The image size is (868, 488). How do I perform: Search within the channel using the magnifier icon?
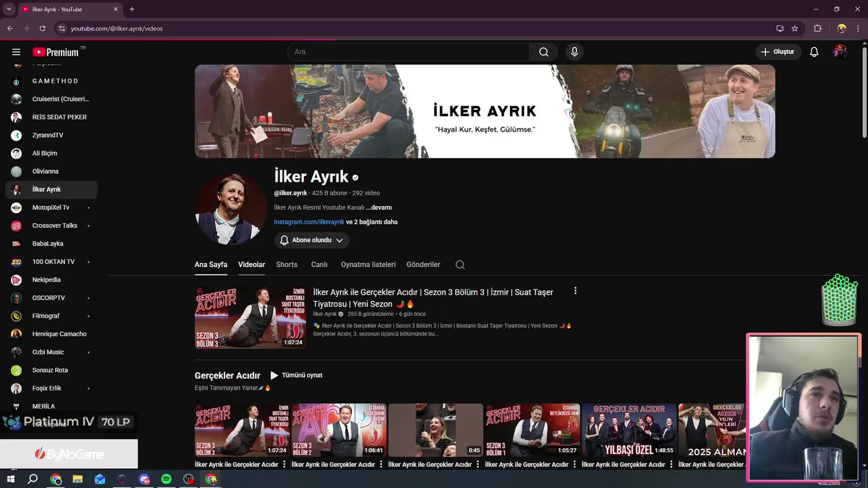point(460,264)
